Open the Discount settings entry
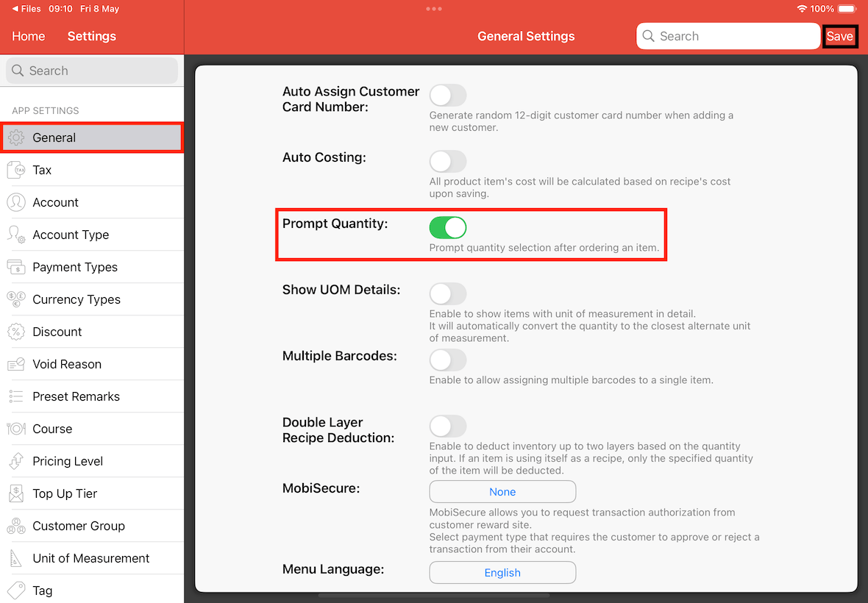868x603 pixels. 92,332
